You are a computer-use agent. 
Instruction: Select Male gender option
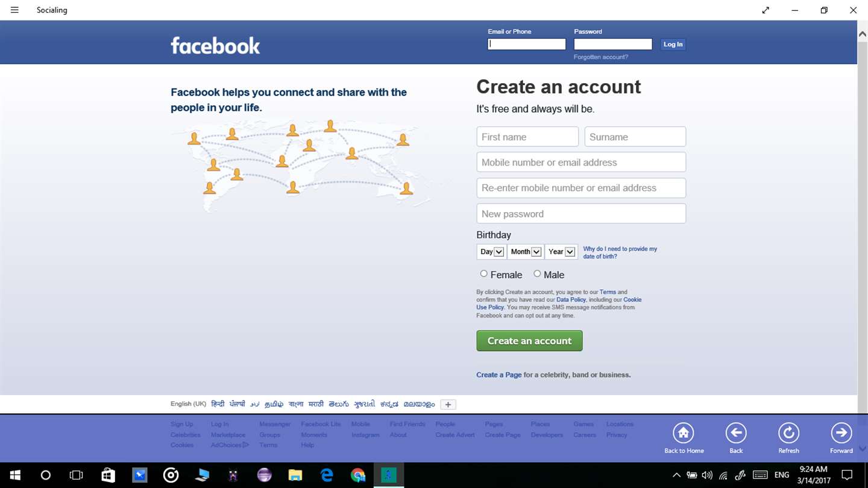click(537, 274)
